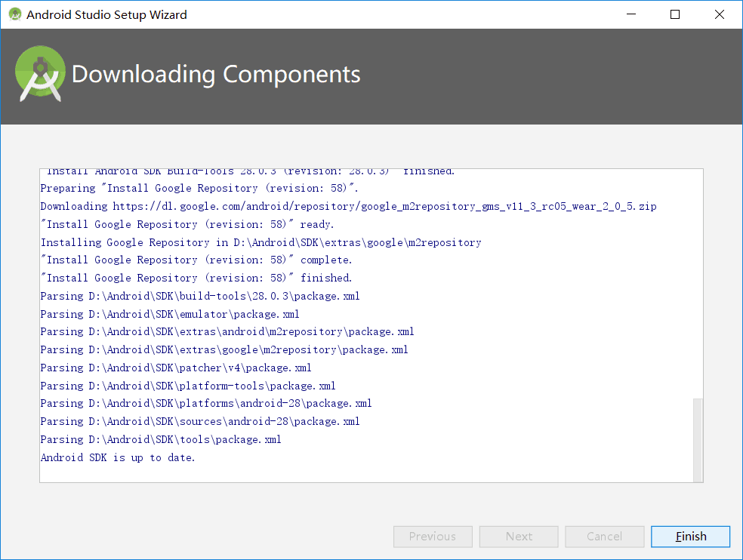743x560 pixels.
Task: Click the Parsing extras\android\m2repository line
Action: [x=227, y=331]
